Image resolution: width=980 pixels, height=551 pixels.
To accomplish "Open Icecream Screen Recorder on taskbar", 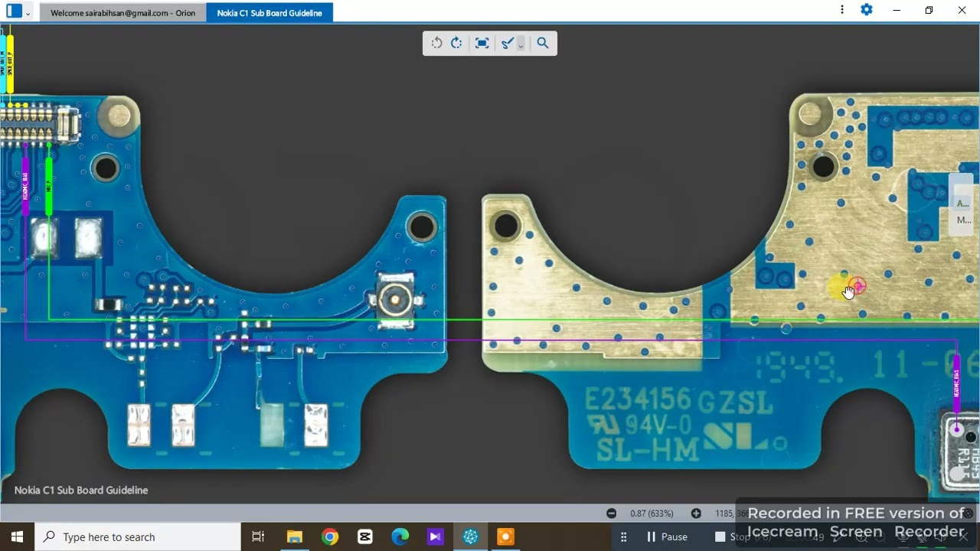I will coord(506,536).
